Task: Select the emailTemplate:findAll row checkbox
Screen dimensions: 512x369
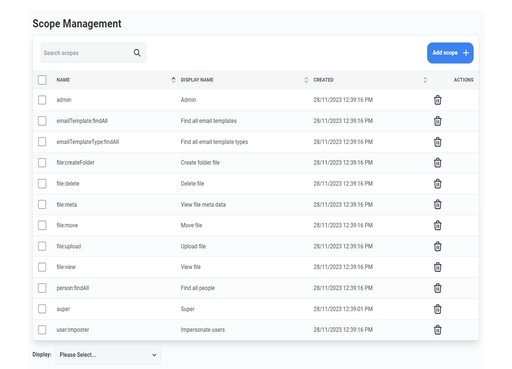Action: click(42, 121)
